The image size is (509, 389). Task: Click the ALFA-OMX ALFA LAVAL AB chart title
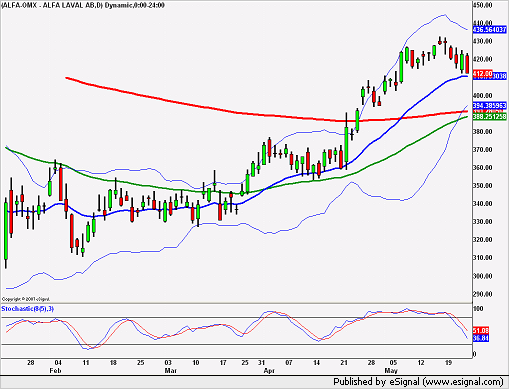pos(83,5)
